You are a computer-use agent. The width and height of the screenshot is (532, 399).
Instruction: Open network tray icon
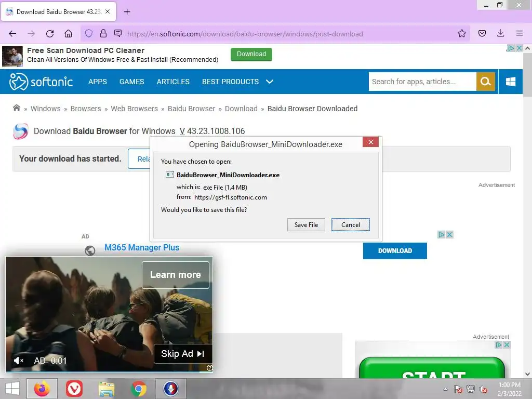pyautogui.click(x=471, y=389)
